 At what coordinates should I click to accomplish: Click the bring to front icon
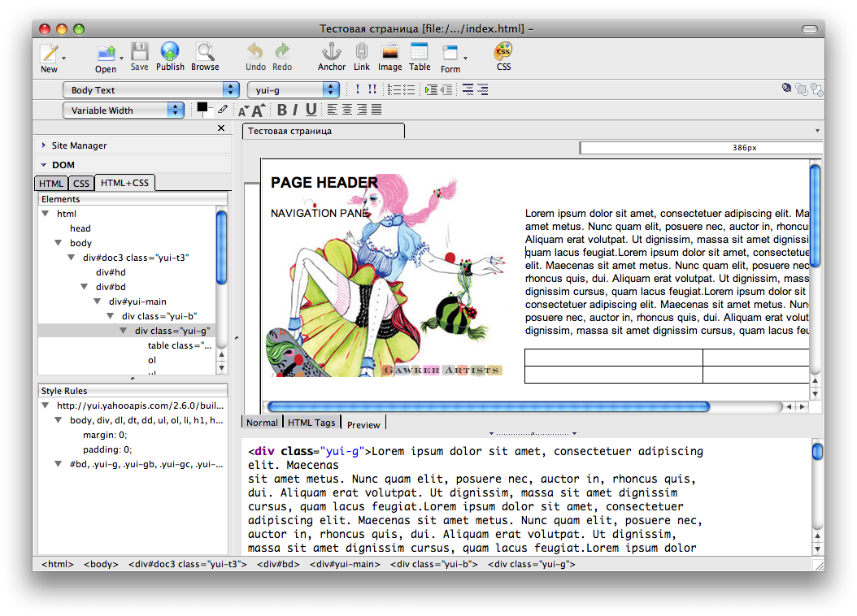(802, 89)
